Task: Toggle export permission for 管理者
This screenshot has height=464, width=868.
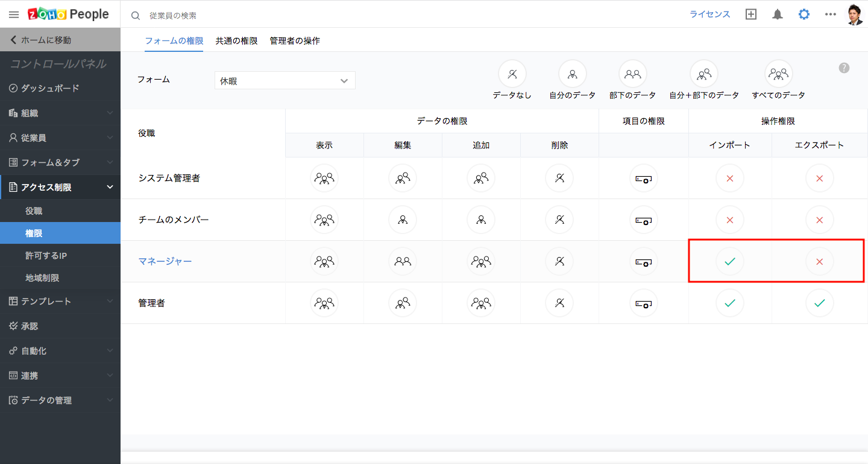Action: (819, 303)
